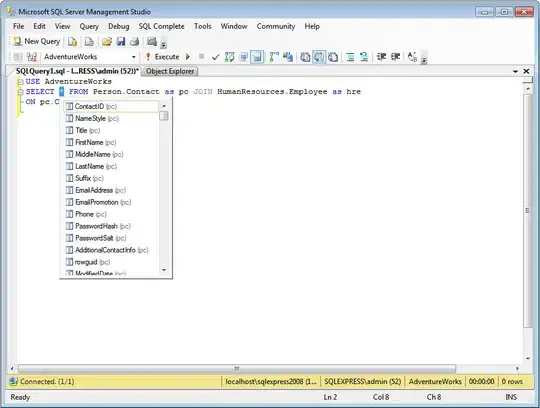Viewport: 540px width, 408px height.
Task: Open the active files tab dropdown arrow
Action: 516,71
